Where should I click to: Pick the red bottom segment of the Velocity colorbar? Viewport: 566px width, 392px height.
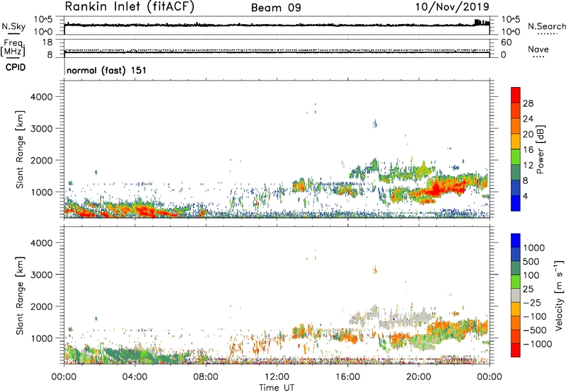(x=516, y=350)
